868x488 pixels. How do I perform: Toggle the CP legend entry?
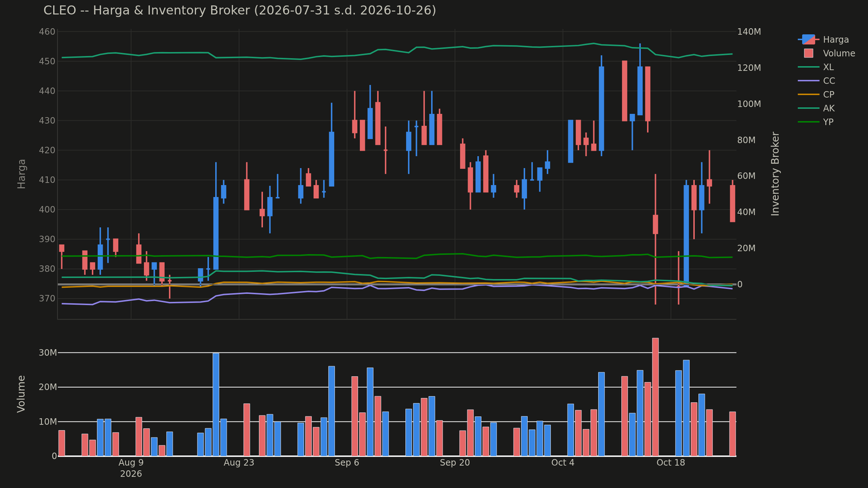(816, 94)
